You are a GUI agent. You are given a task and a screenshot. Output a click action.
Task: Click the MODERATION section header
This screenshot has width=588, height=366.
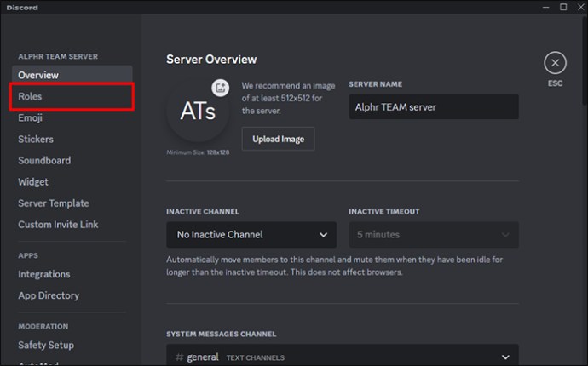coord(43,327)
